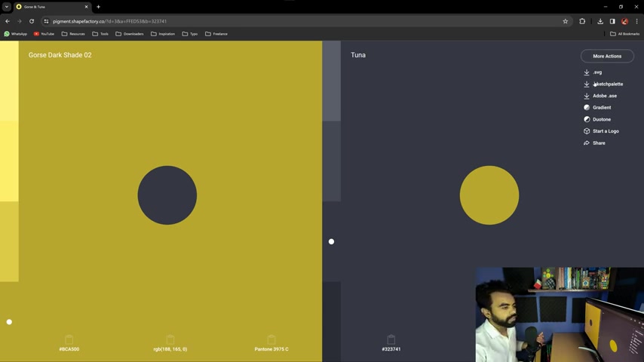The width and height of the screenshot is (644, 362).
Task: Open Chrome tab search dropdown arrow
Action: [x=6, y=7]
